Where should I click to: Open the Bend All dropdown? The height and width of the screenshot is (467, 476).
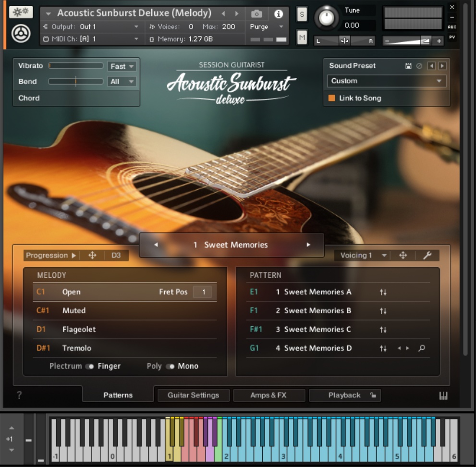click(122, 81)
